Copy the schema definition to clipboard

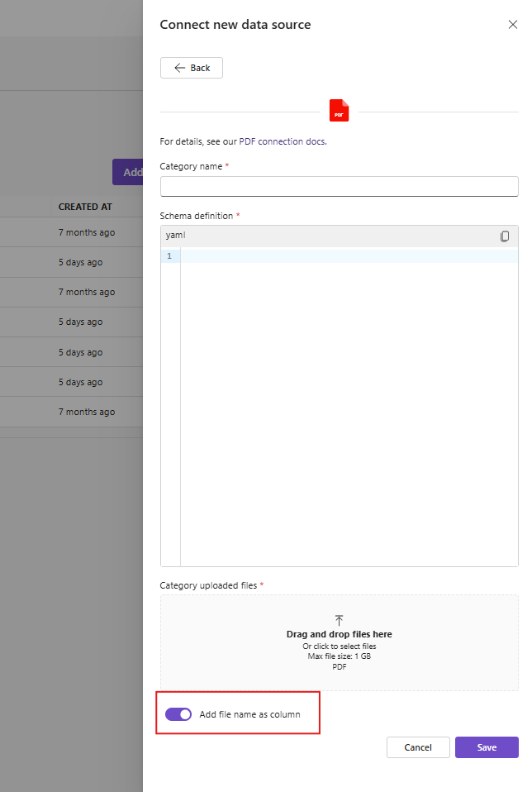point(505,236)
